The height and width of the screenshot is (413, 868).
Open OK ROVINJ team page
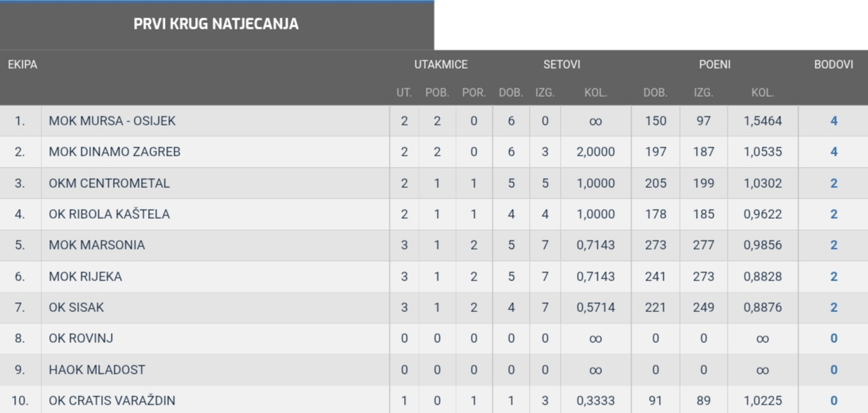(81, 338)
